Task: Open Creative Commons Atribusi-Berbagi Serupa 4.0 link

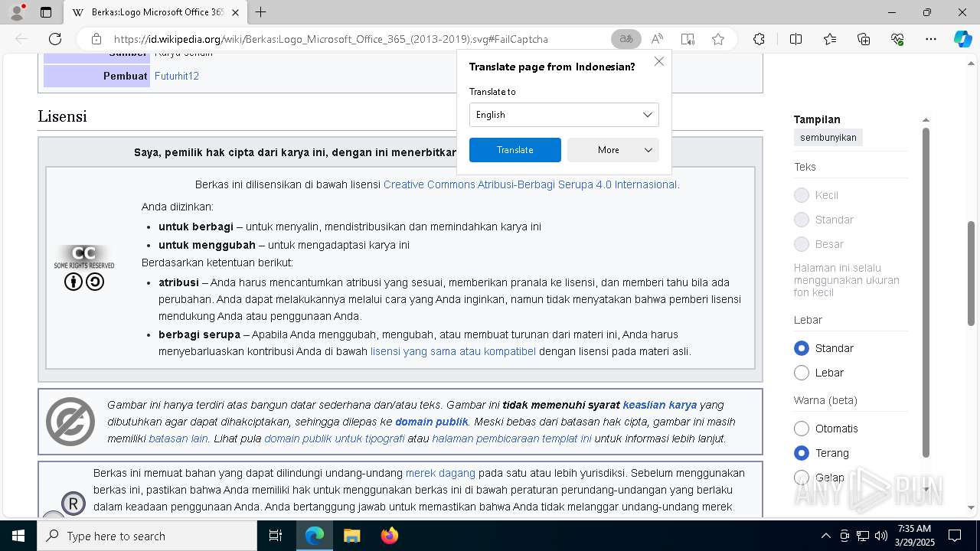Action: click(530, 184)
